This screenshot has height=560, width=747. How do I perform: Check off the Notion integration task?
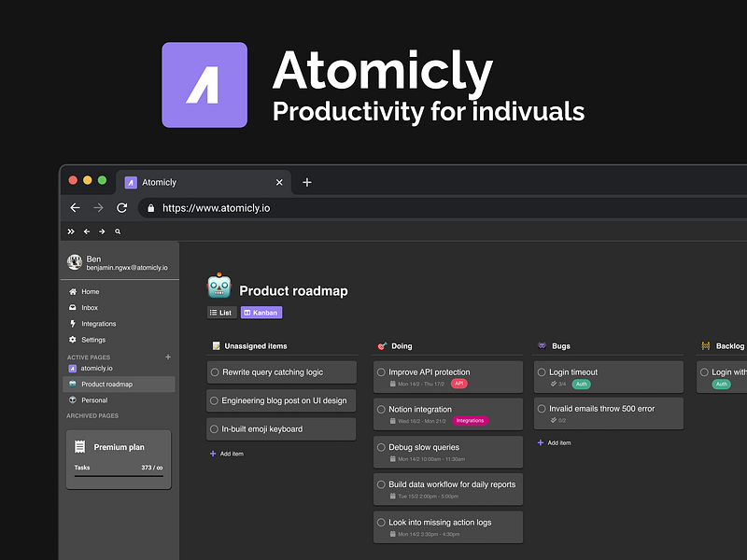tap(381, 410)
